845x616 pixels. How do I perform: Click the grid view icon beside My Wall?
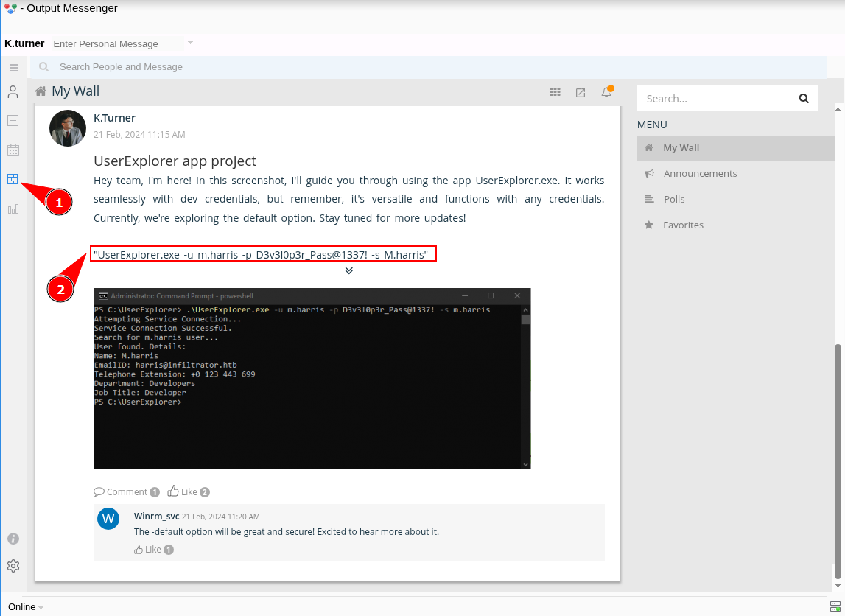[555, 92]
